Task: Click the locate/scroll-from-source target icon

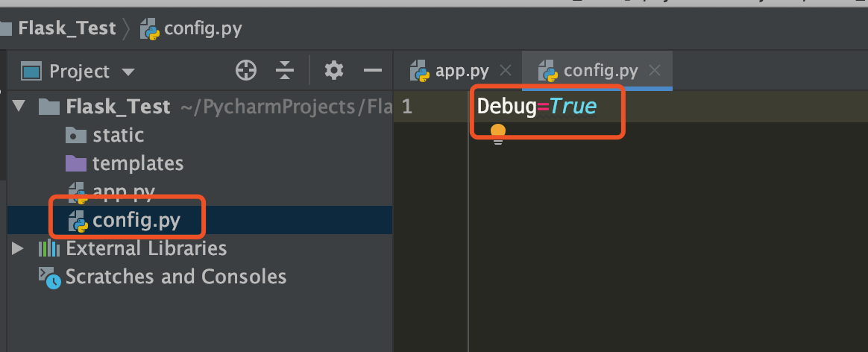Action: [246, 71]
